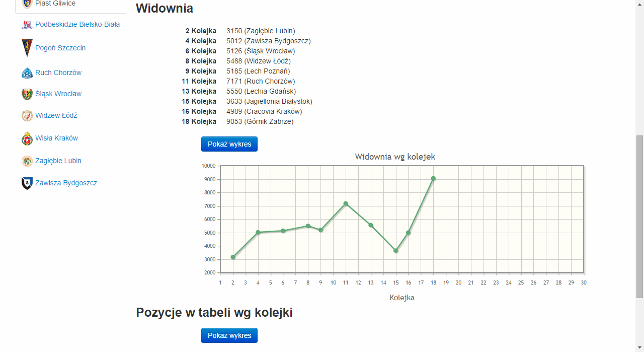The image size is (644, 352).
Task: Open the Piast Gliwice tab in sidebar
Action: 55,4
